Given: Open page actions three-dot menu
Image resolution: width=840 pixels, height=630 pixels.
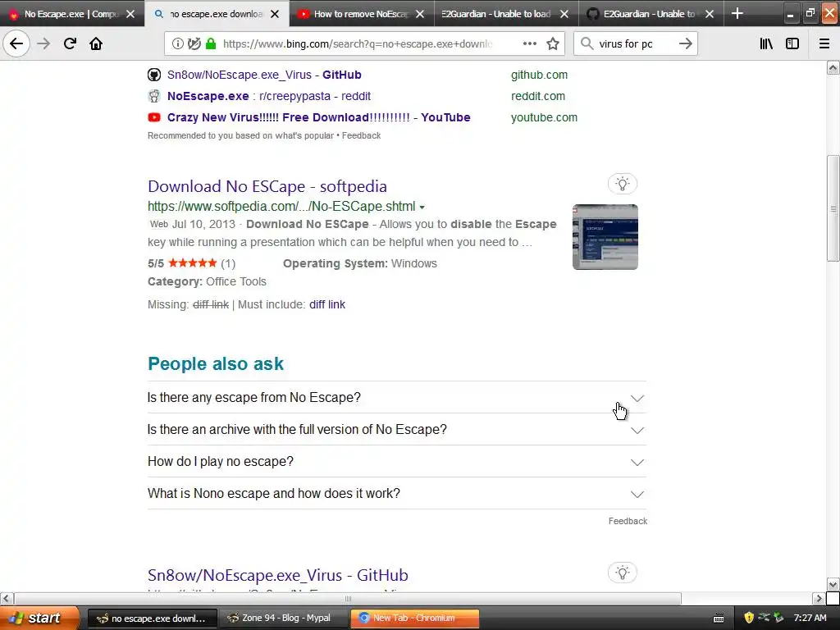Looking at the screenshot, I should (530, 43).
